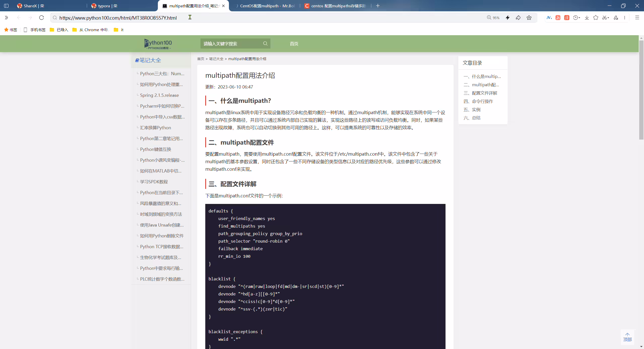The height and width of the screenshot is (349, 644).
Task: Open the downloads icon
Action: coord(587,18)
